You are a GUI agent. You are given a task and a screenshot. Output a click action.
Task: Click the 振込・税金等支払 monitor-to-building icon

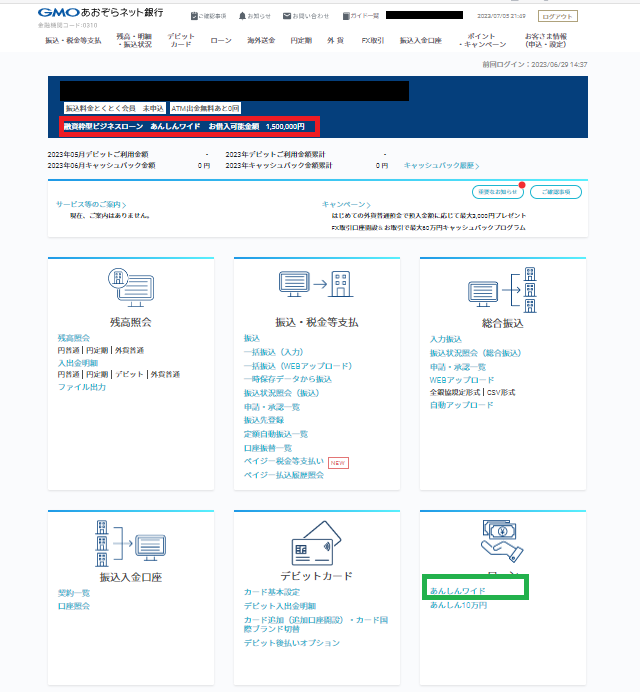pos(316,284)
